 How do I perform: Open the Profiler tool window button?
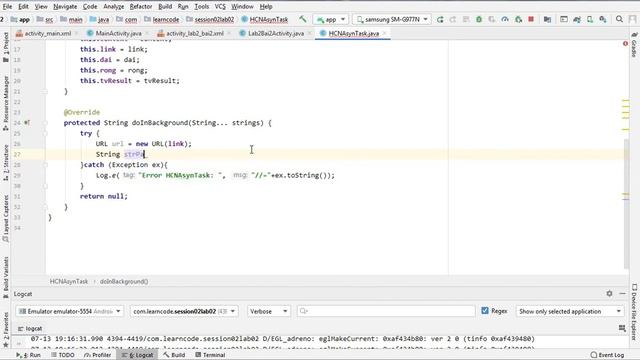pyautogui.click(x=97, y=355)
